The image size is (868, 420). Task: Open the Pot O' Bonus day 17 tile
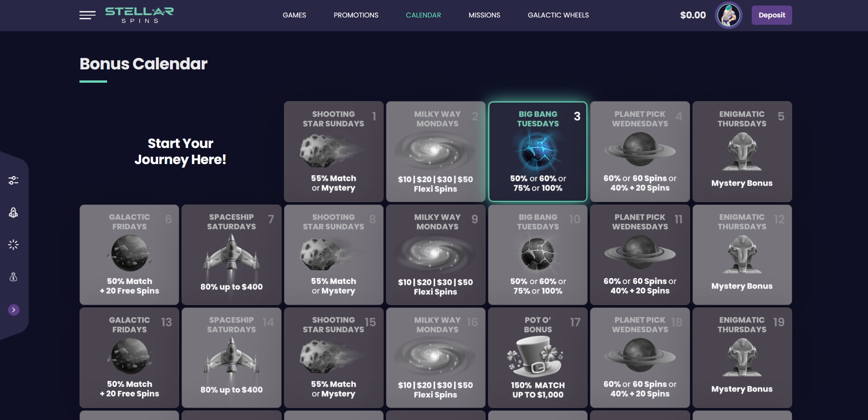[x=538, y=358]
